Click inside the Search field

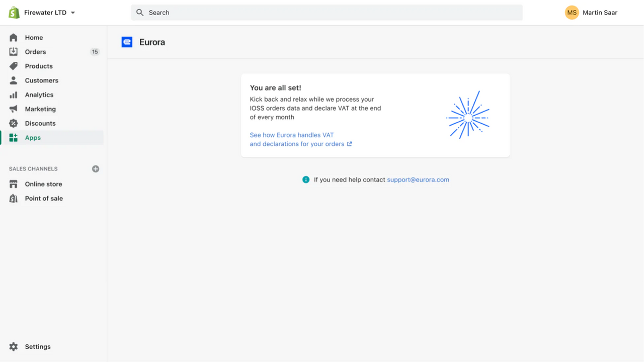pos(326,12)
